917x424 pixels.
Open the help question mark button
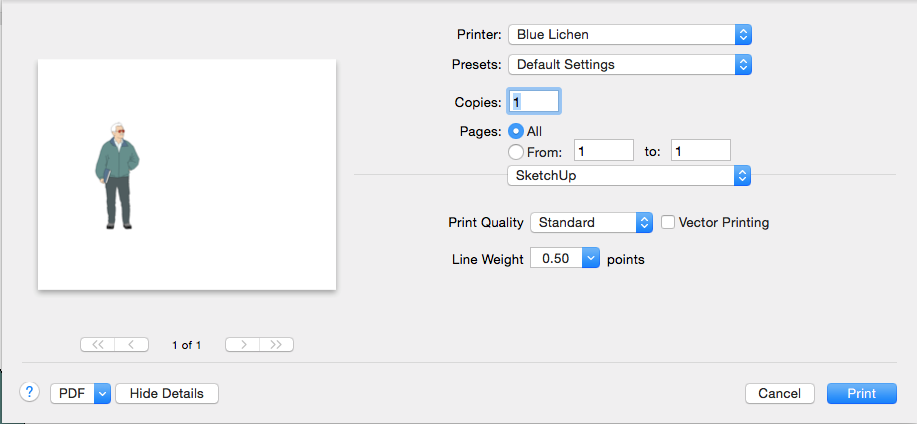coord(29,392)
